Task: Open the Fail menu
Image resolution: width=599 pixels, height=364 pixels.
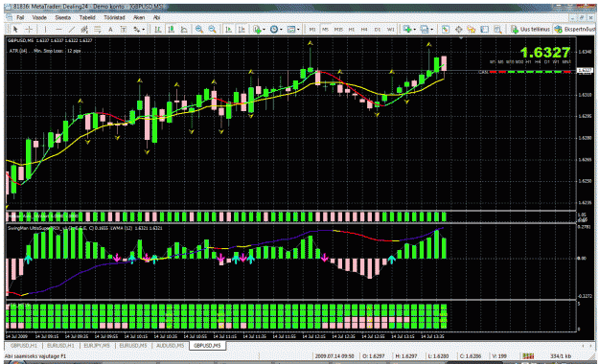Action: [20, 17]
